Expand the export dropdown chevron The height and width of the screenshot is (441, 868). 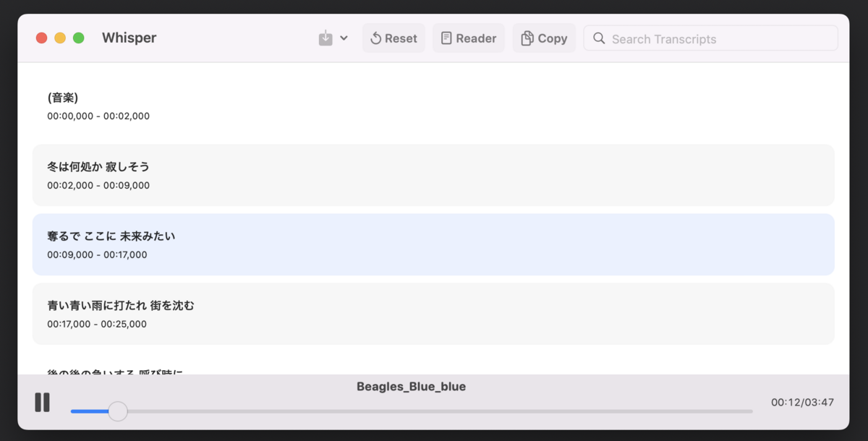[344, 38]
